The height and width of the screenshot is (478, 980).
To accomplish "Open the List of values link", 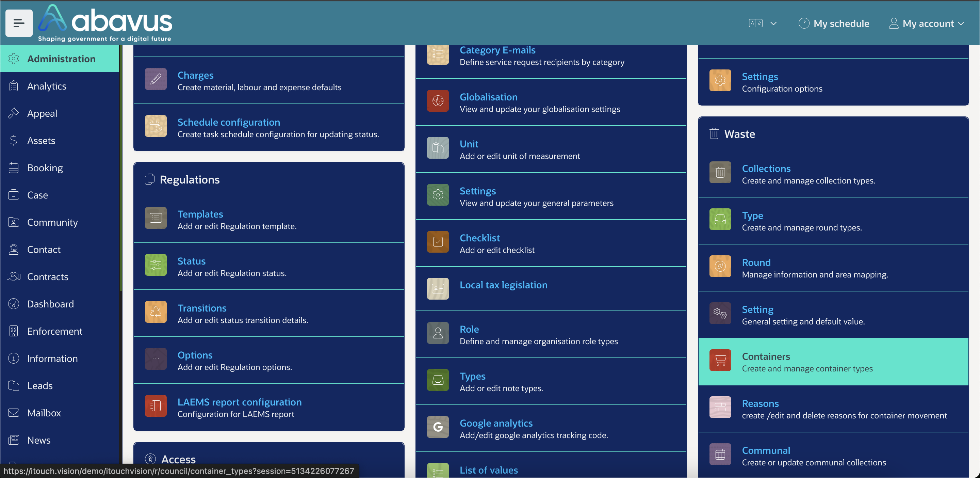I will [489, 470].
